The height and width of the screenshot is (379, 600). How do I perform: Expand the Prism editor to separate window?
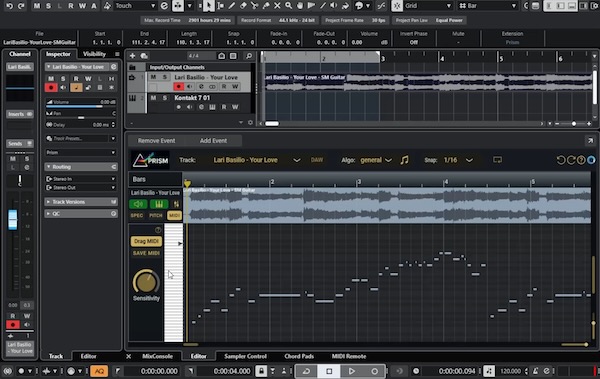coord(590,140)
